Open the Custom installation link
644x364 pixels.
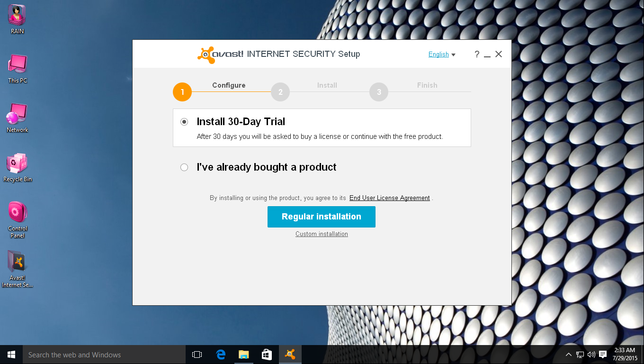click(x=322, y=234)
